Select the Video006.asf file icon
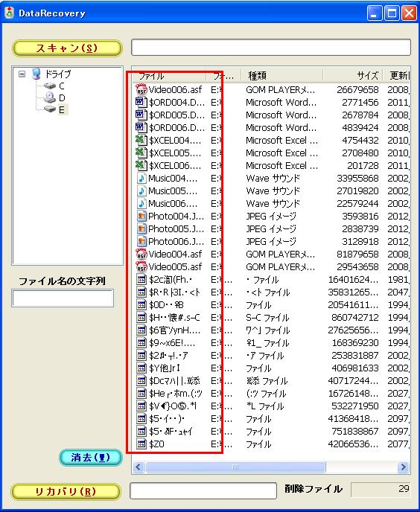The width and height of the screenshot is (420, 512). 141,89
